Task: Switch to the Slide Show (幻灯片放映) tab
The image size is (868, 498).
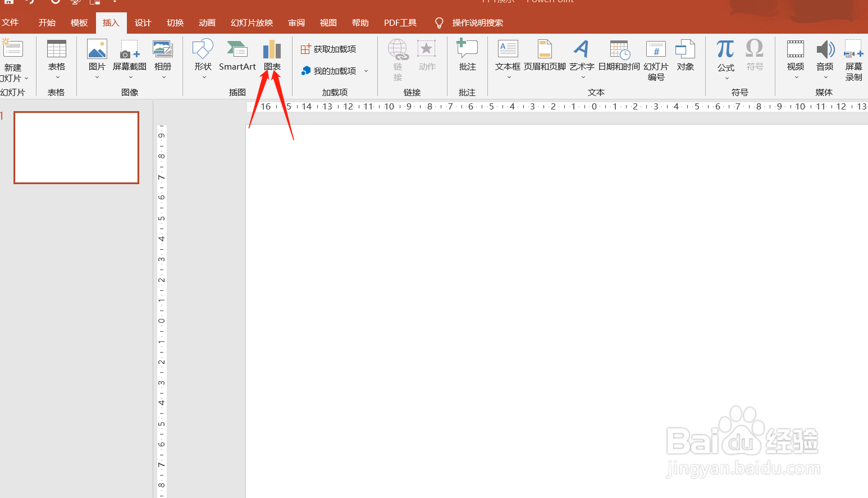Action: (x=252, y=23)
